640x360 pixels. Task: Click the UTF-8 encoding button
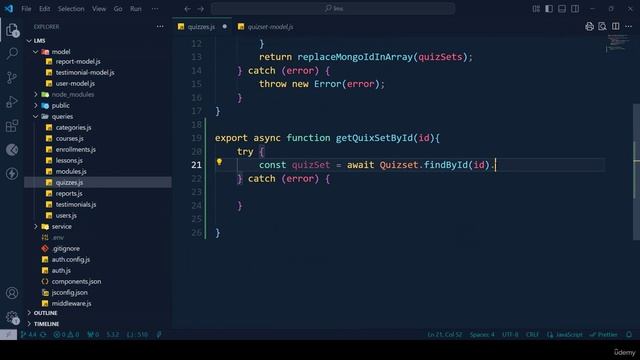[510, 335]
